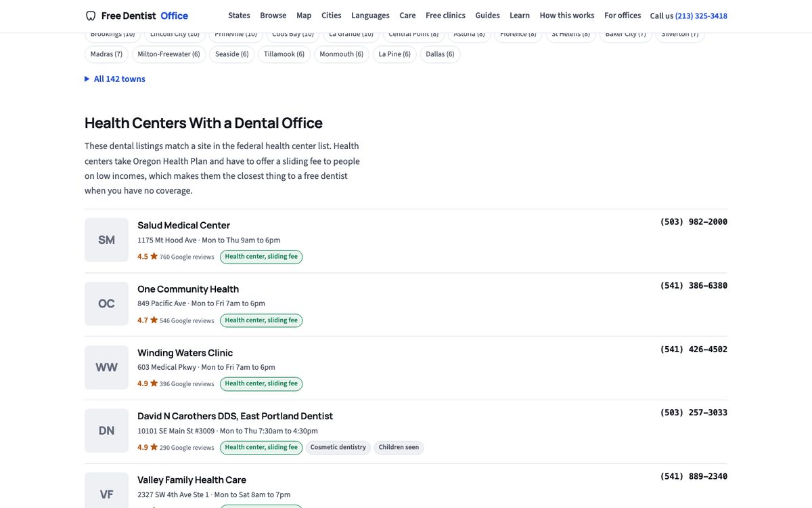Open the Browse navigation item

point(273,16)
